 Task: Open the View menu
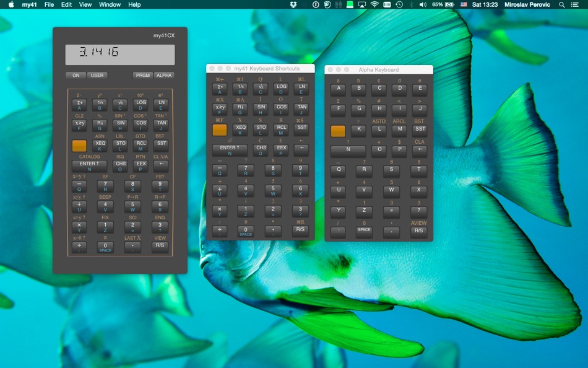[x=85, y=4]
